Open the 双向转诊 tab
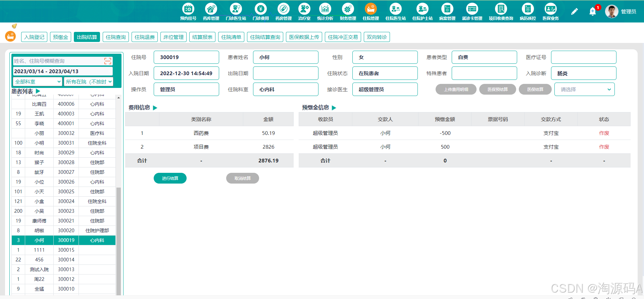This screenshot has width=644, height=299. point(377,37)
